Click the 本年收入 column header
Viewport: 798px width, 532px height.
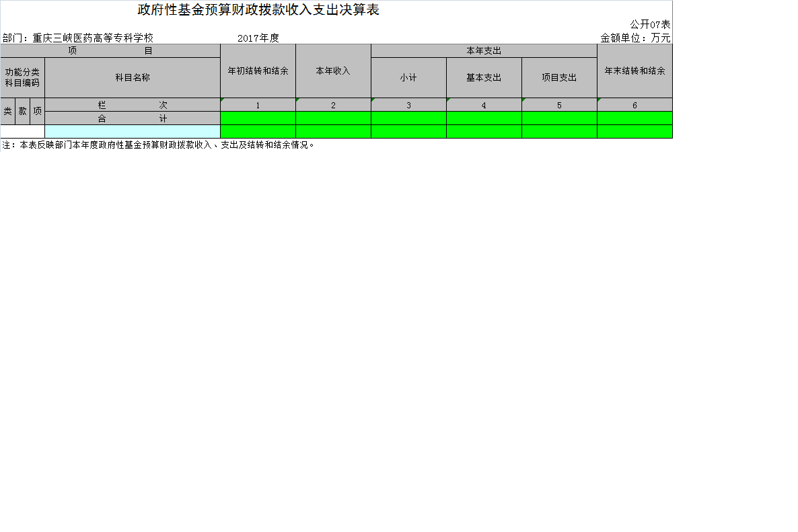coord(333,71)
